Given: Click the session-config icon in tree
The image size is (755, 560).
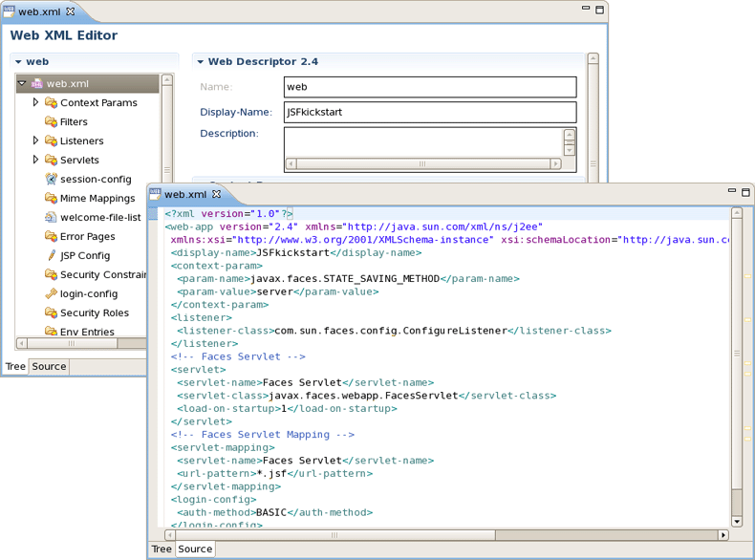Looking at the screenshot, I should click(51, 179).
